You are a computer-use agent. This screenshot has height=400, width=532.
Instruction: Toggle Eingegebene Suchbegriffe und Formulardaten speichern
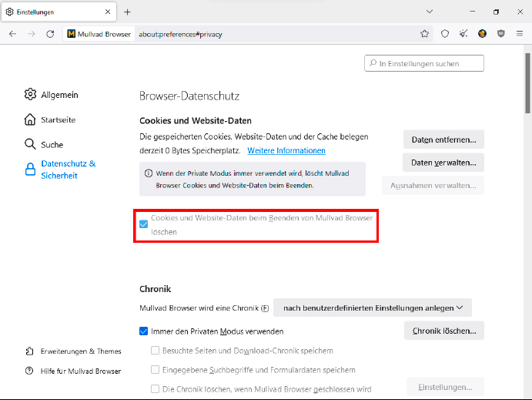click(155, 369)
